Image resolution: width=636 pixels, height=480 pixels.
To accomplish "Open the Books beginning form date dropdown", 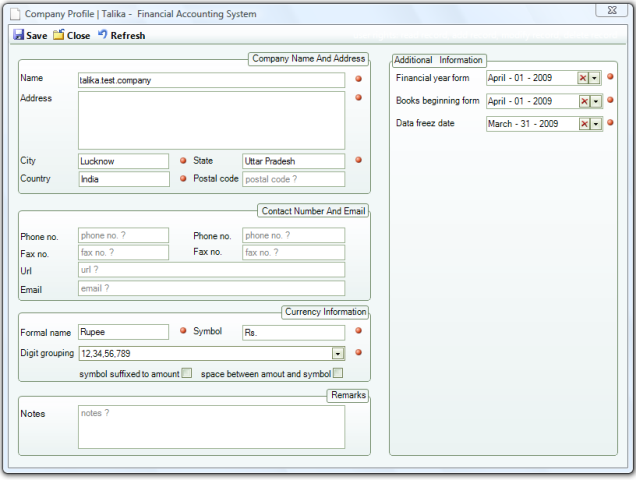I will 595,101.
